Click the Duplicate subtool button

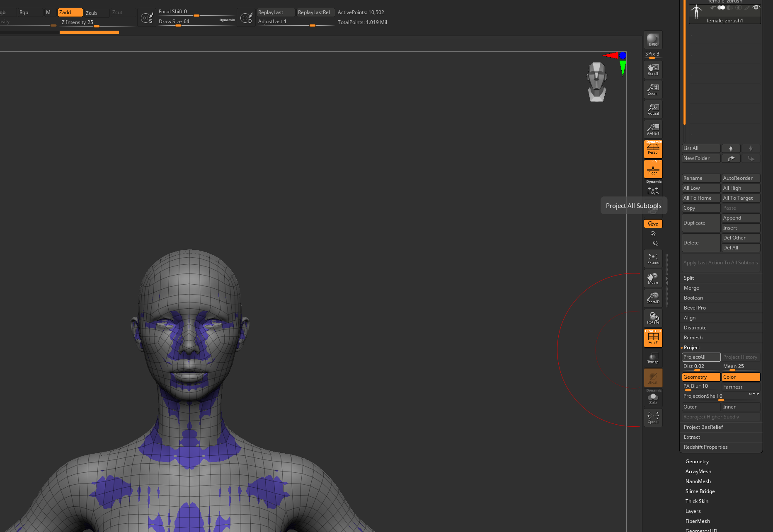700,223
